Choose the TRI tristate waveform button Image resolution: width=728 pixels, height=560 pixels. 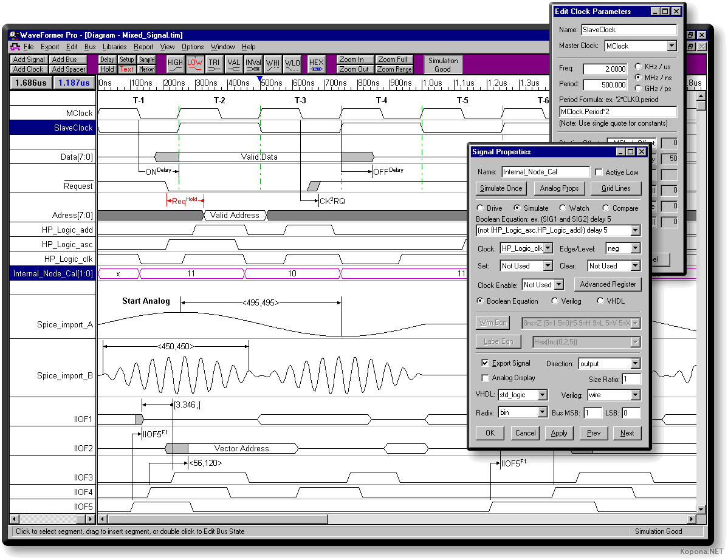(214, 64)
